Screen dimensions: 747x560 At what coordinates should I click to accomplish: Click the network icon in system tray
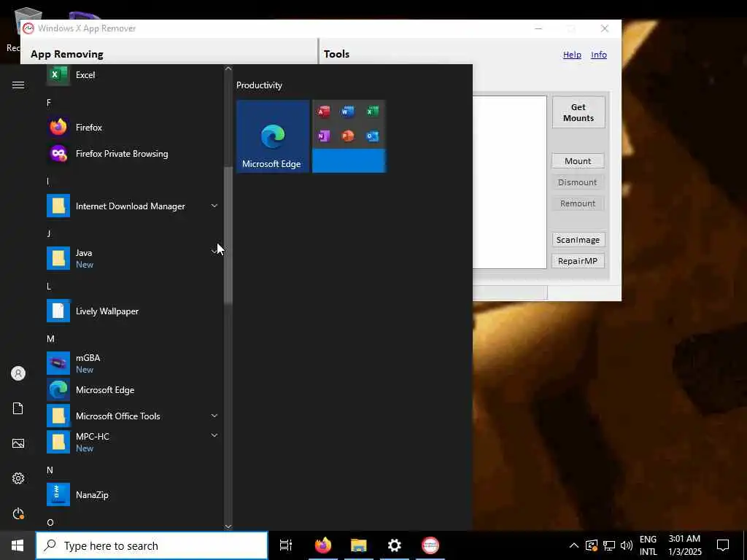click(609, 545)
